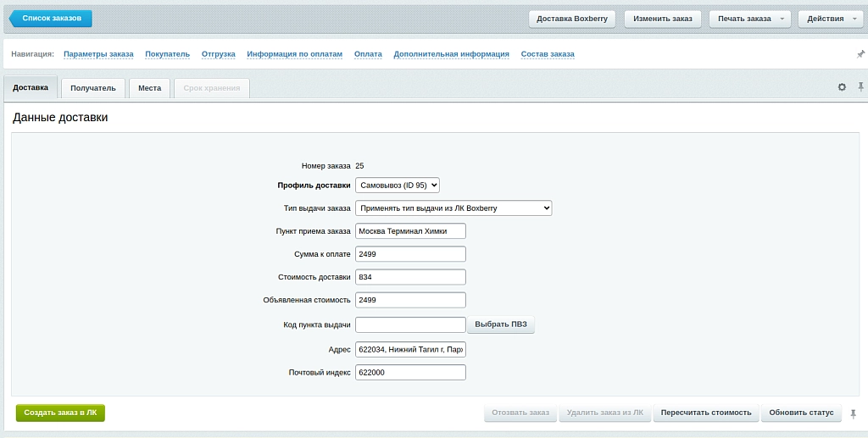
Task: Click the order number value 25
Action: pos(359,165)
